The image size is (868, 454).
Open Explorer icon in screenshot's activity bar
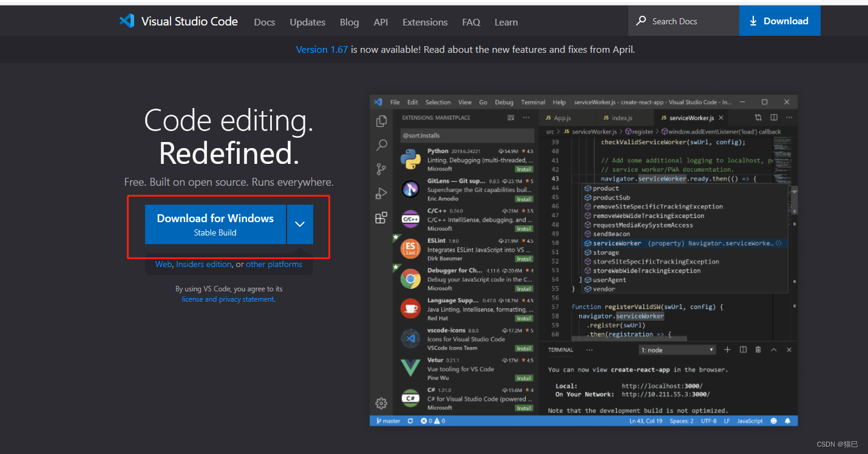pyautogui.click(x=381, y=121)
